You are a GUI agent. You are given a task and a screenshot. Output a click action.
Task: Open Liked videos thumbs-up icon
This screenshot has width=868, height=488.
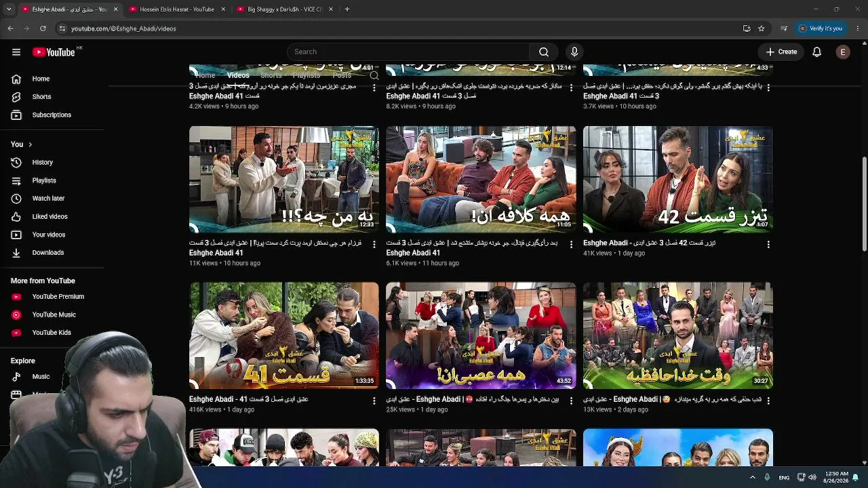[16, 217]
